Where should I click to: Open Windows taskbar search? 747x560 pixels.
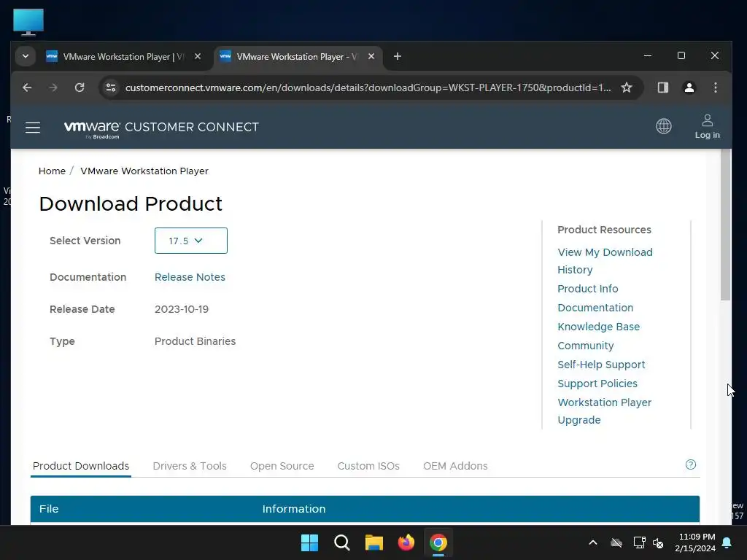[x=342, y=542]
